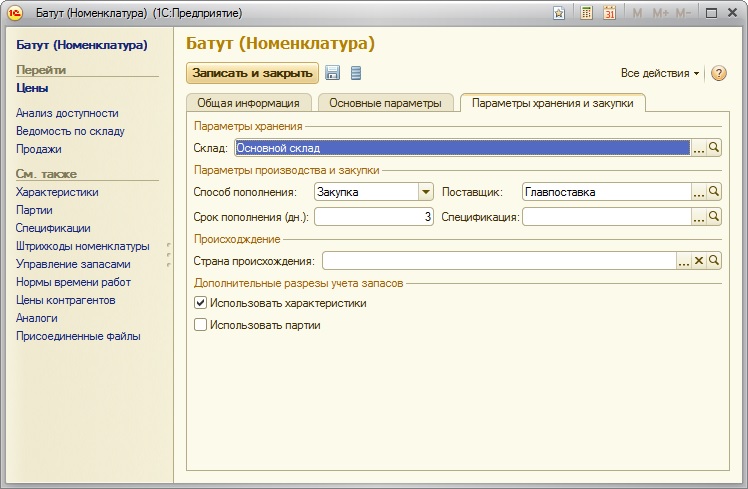Click the help question mark icon
This screenshot has height=489, width=748.
tap(718, 74)
